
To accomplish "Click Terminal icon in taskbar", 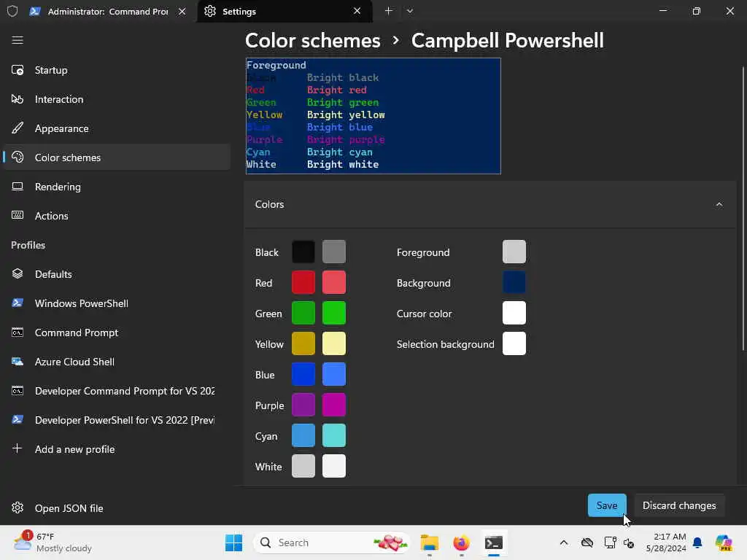I will tap(494, 542).
